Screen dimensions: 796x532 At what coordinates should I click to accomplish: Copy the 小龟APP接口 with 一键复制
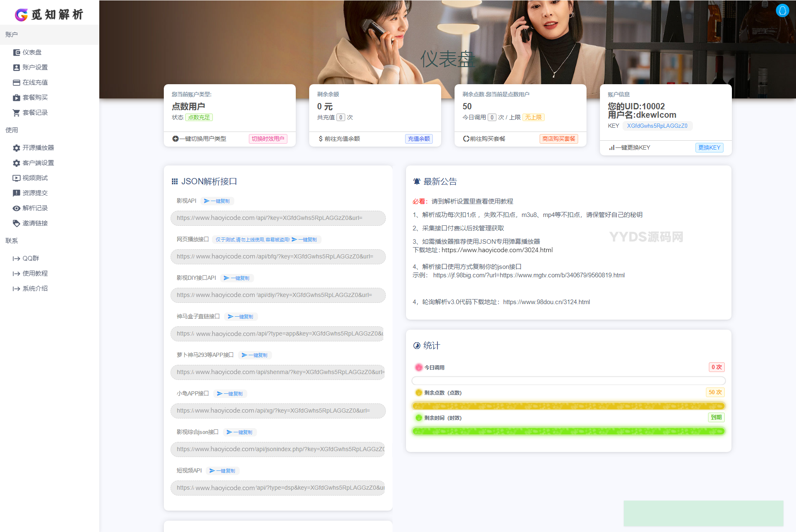(230, 394)
